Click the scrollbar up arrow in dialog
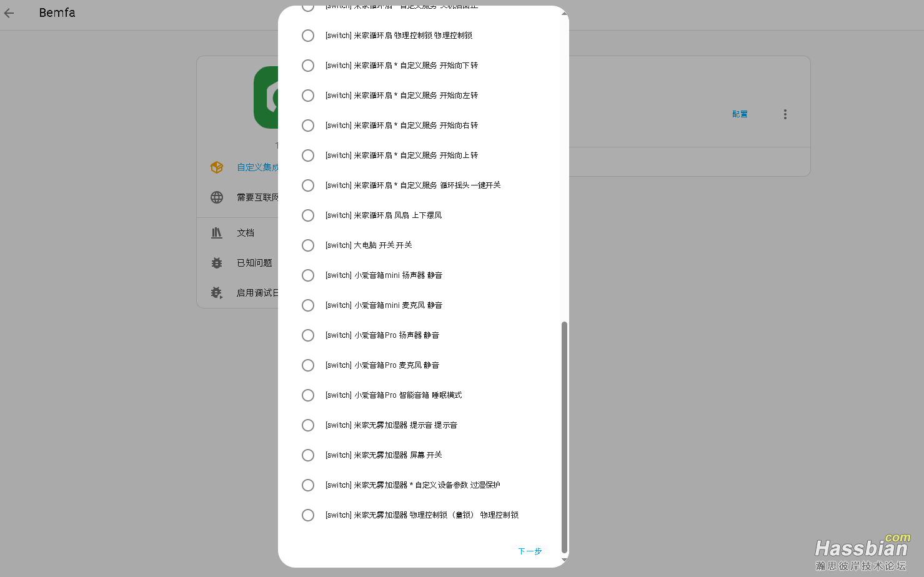This screenshot has height=577, width=924. tap(564, 12)
